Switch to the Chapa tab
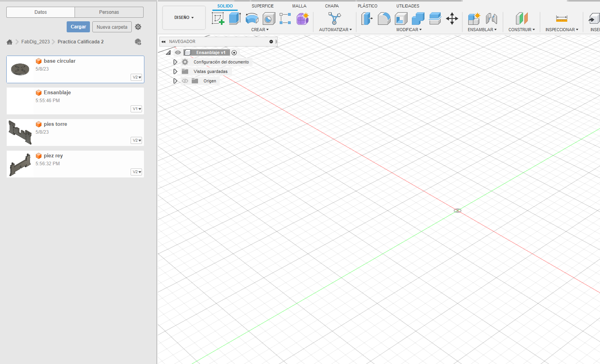The image size is (600, 364). 332,6
